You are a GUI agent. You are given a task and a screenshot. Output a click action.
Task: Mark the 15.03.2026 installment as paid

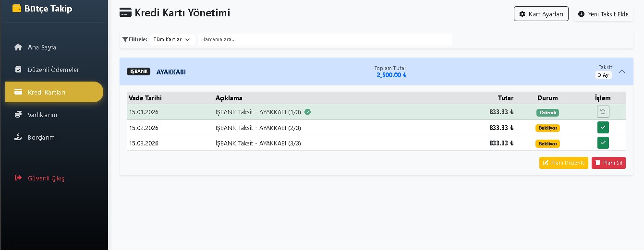pos(603,143)
